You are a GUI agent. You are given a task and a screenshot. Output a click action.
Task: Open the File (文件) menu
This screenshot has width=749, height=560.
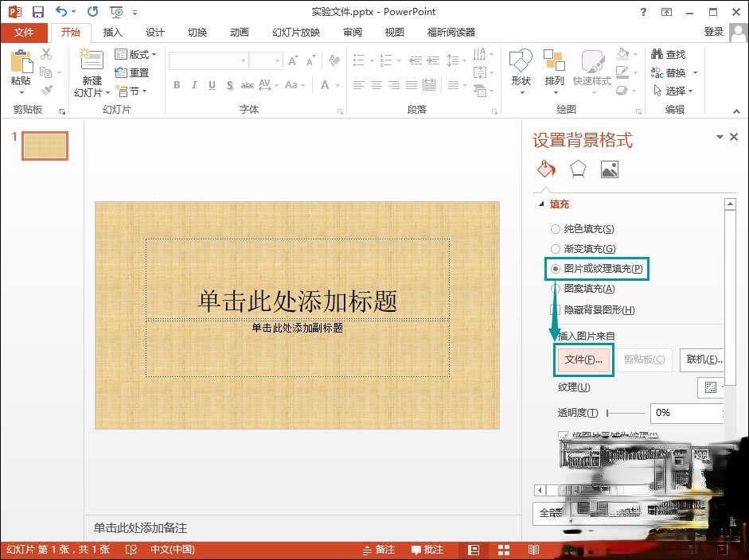pos(25,33)
